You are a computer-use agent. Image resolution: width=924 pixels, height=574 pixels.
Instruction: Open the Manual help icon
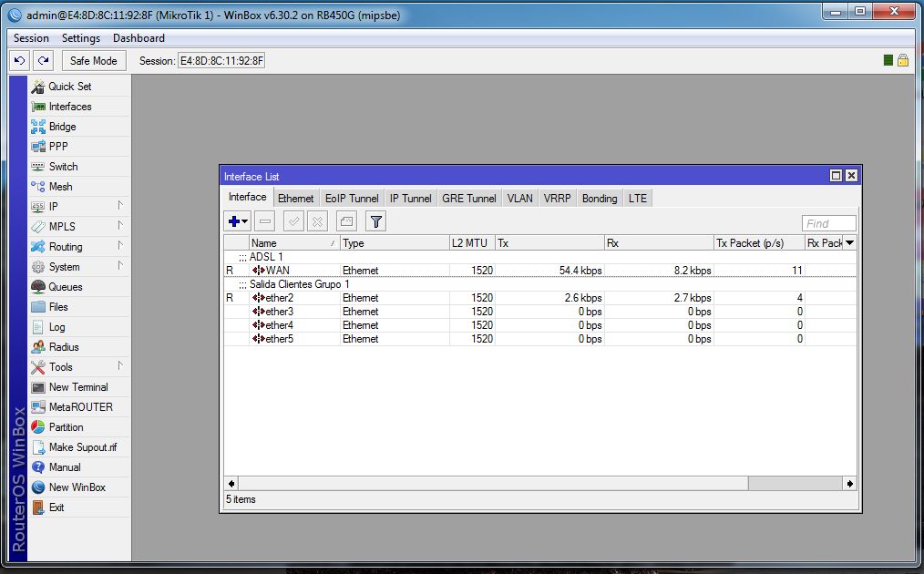click(x=38, y=467)
